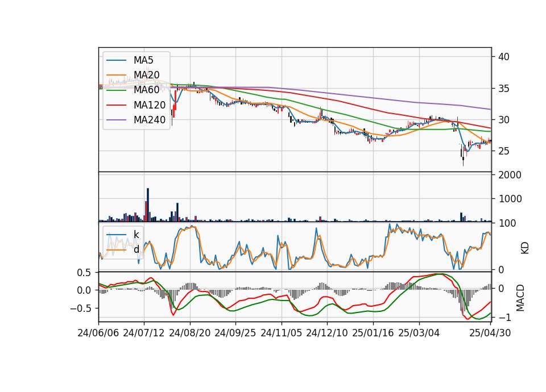Click the MA60 legend label
This screenshot has height=392, width=546.
click(x=146, y=90)
